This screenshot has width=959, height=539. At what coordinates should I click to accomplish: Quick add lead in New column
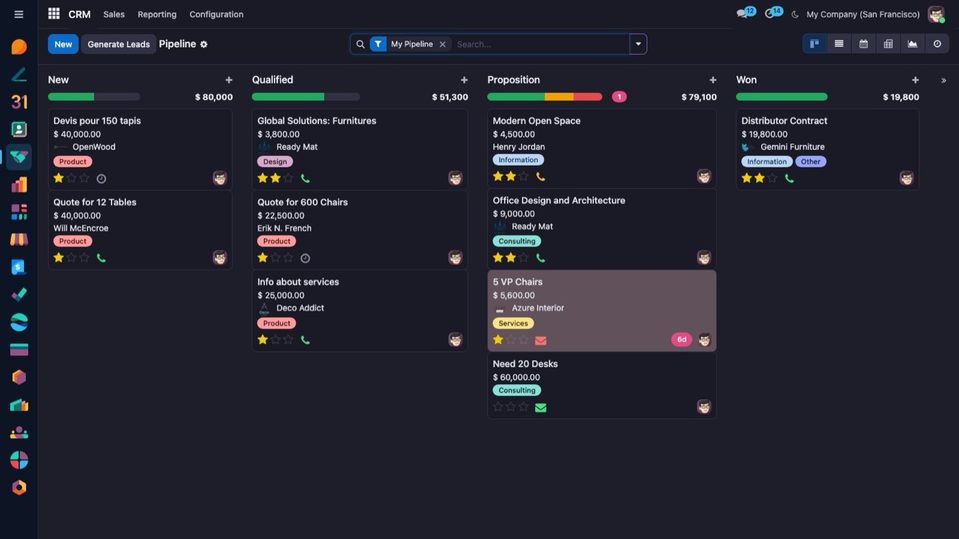tap(229, 80)
